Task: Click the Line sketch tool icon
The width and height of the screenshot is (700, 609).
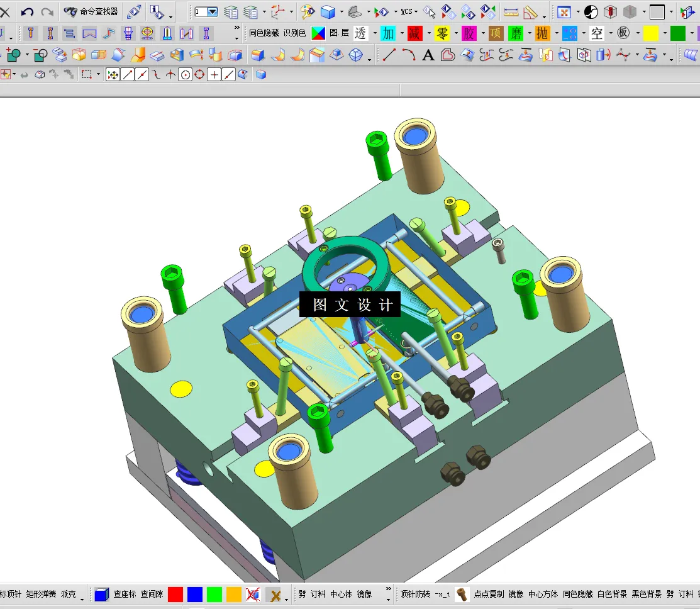Action: point(389,55)
